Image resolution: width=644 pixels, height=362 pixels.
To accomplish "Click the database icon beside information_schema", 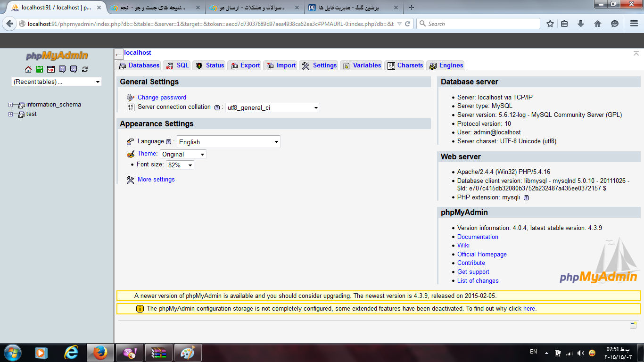I will (21, 105).
